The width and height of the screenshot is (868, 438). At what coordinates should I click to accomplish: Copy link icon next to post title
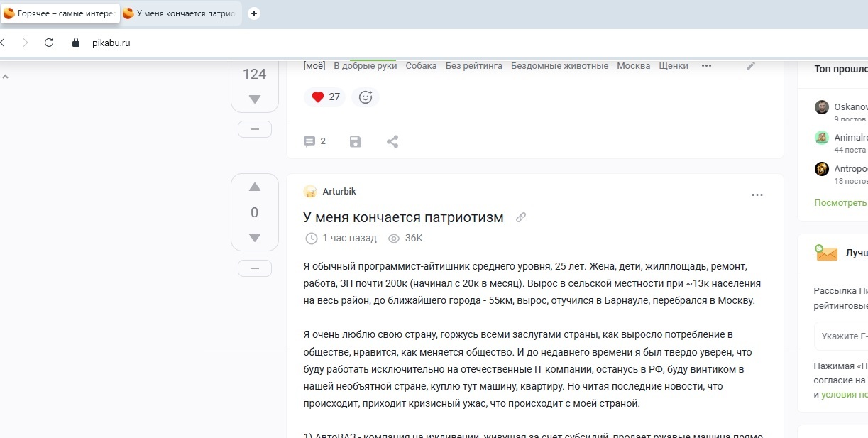pos(521,218)
